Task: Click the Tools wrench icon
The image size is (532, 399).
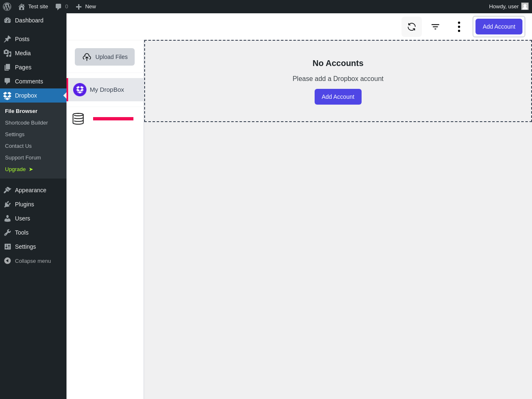Action: (x=7, y=233)
